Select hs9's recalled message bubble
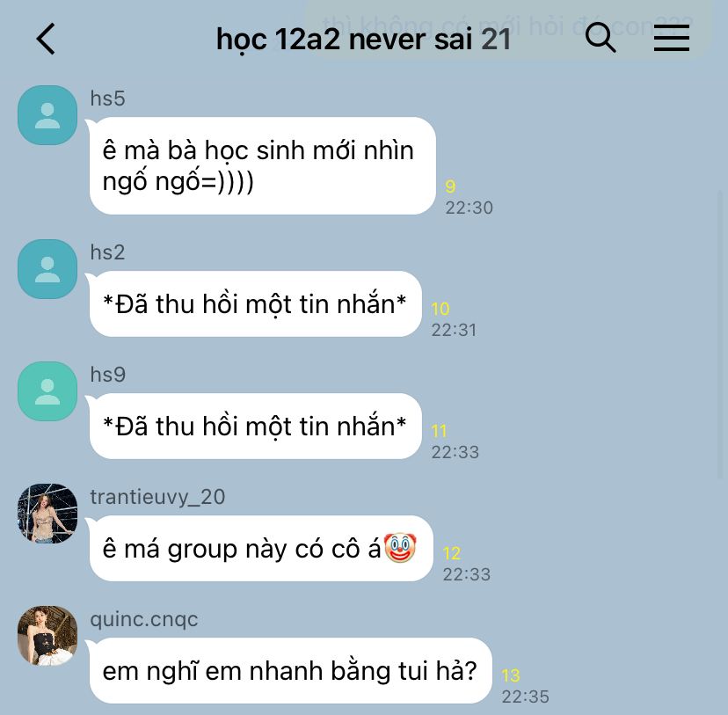Image resolution: width=728 pixels, height=715 pixels. [x=256, y=427]
